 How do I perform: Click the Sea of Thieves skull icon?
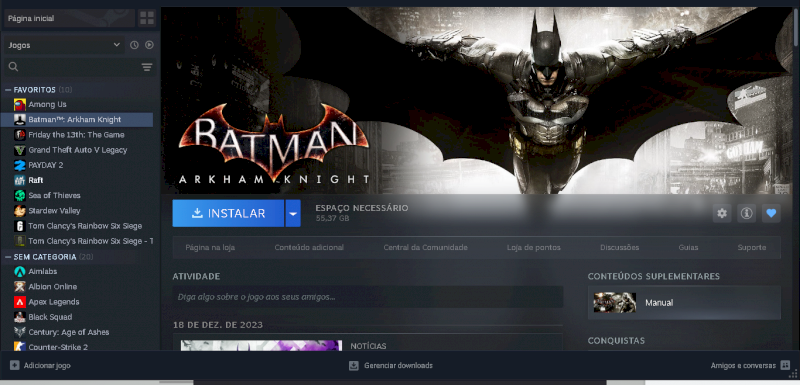click(20, 195)
